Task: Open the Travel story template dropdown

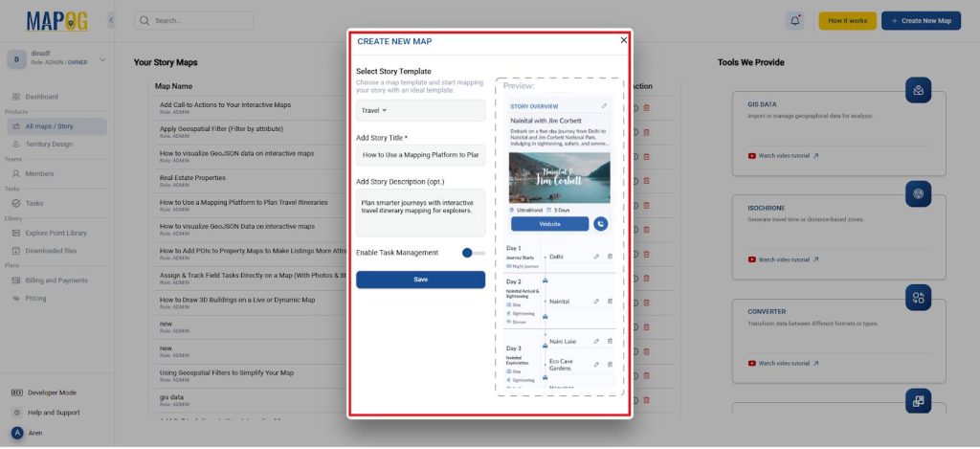Action: (421, 111)
